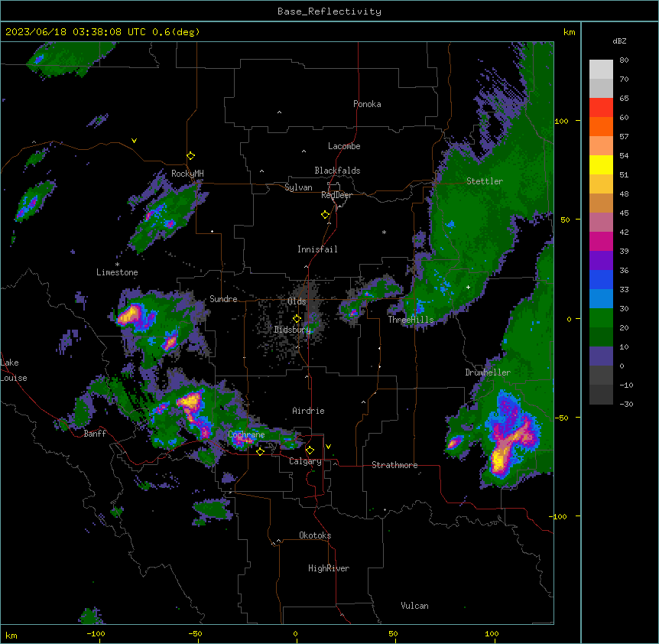Click the asterisk marker above Limestone label
Viewport: 659px width, 644px height.
(x=117, y=265)
